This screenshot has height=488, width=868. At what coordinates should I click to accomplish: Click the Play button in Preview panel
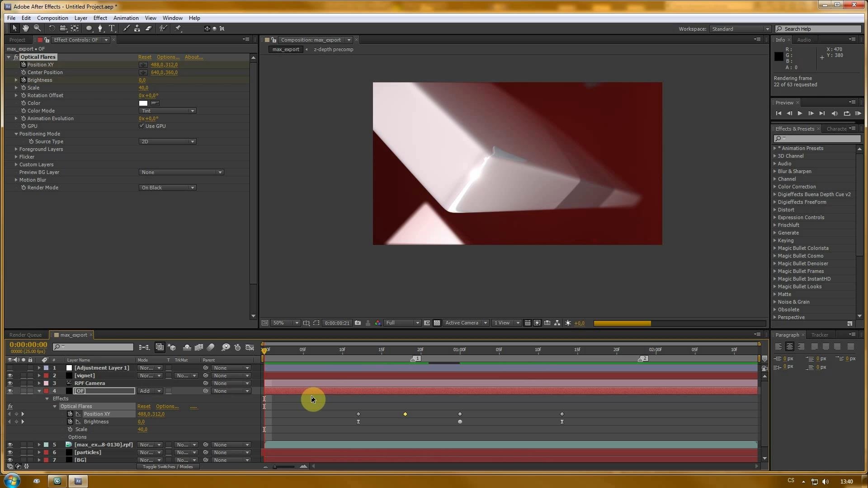800,113
